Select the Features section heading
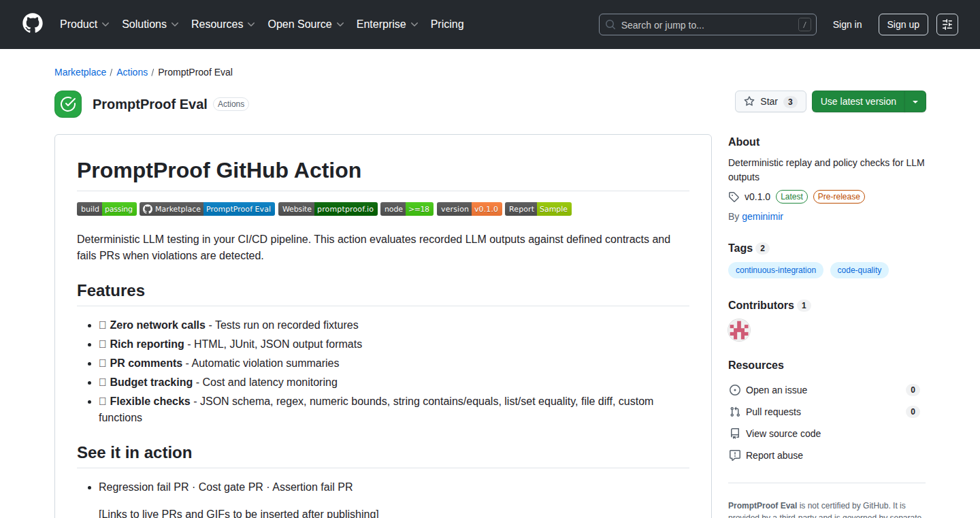Viewport: 980px width, 518px height. pyautogui.click(x=111, y=291)
